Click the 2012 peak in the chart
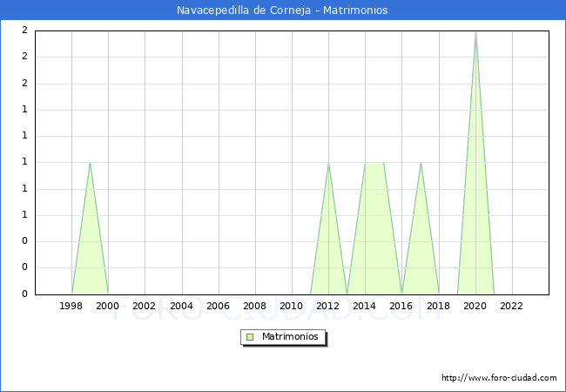 [328, 163]
